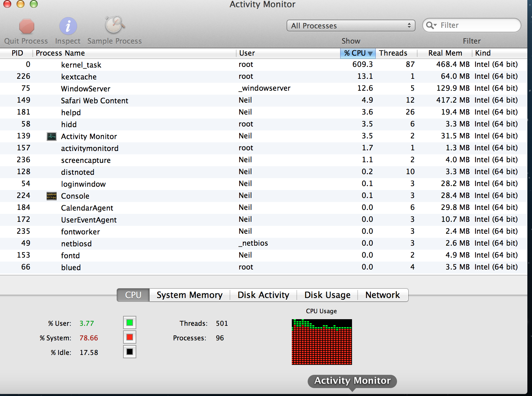This screenshot has height=396, width=532.
Task: Select the blued process row
Action: click(x=264, y=267)
